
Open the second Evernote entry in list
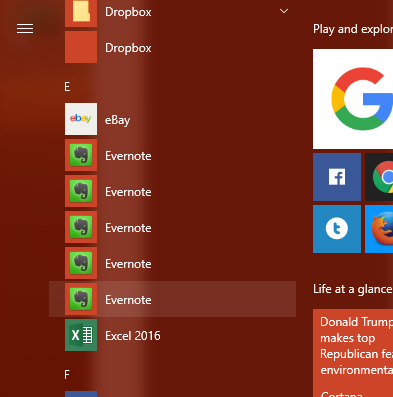(x=172, y=191)
